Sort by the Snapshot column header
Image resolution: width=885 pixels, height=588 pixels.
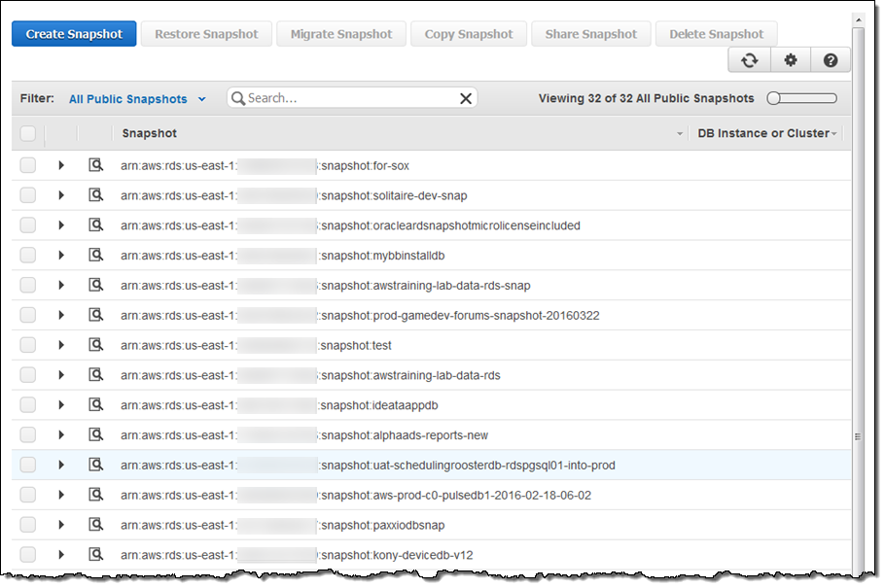coord(149,133)
